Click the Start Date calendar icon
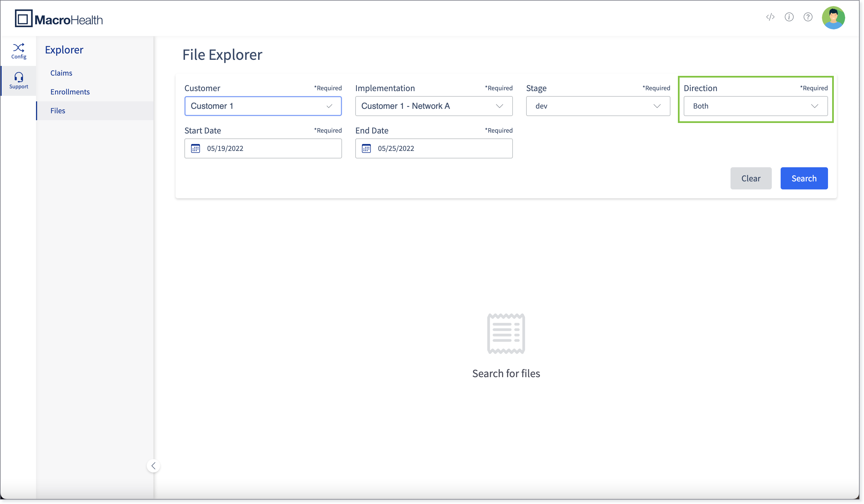The image size is (864, 504). [x=196, y=148]
